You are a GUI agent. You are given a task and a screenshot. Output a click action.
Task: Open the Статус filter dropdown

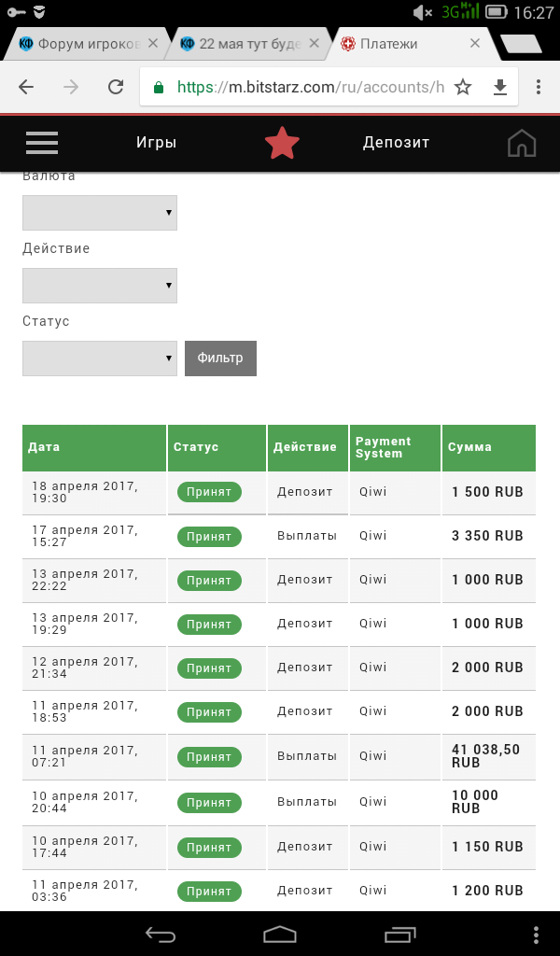99,358
